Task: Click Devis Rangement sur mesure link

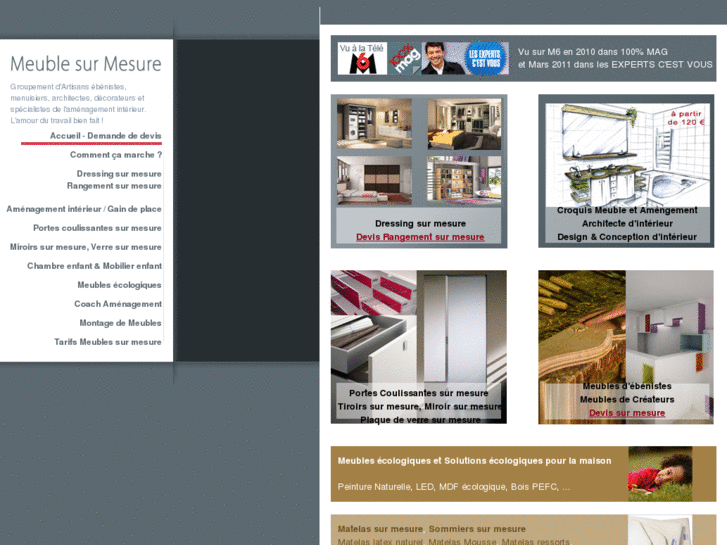Action: point(420,237)
